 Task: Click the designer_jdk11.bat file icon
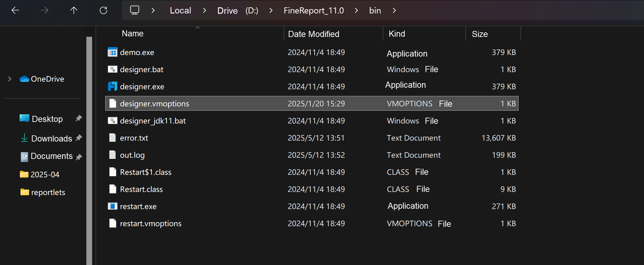tap(112, 121)
